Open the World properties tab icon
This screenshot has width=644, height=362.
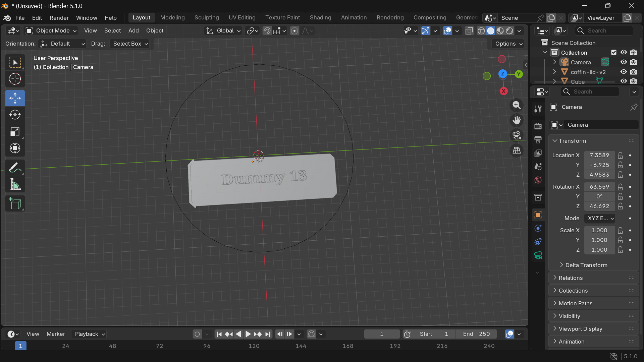538,180
